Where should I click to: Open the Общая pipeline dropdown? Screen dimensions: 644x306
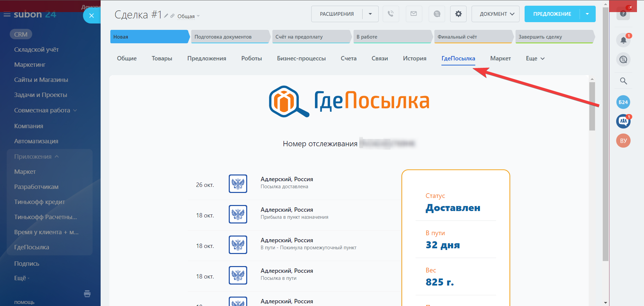[x=189, y=16]
